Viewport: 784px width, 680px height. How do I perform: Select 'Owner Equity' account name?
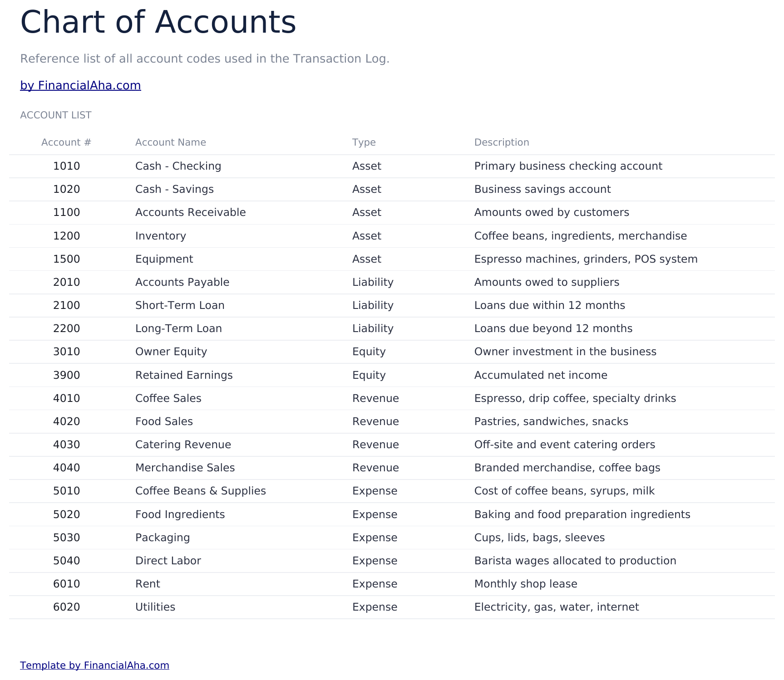pos(171,352)
